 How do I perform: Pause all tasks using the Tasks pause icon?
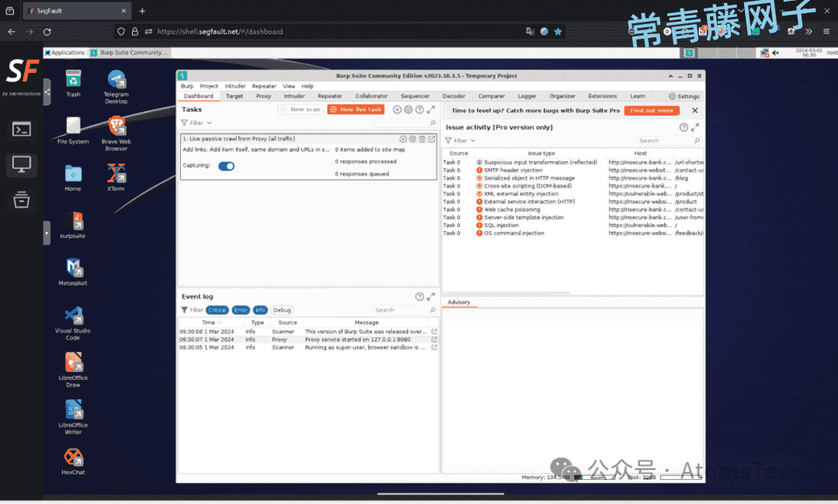coord(397,109)
